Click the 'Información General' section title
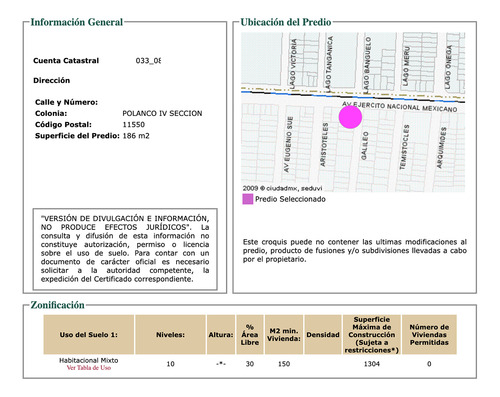Image resolution: width=500 pixels, height=397 pixels. pos(77,22)
